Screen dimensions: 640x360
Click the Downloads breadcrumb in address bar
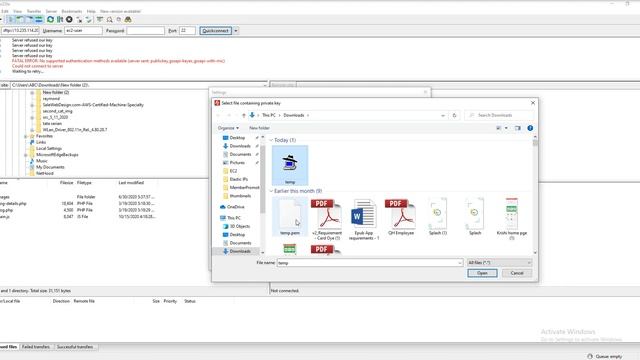pos(294,116)
